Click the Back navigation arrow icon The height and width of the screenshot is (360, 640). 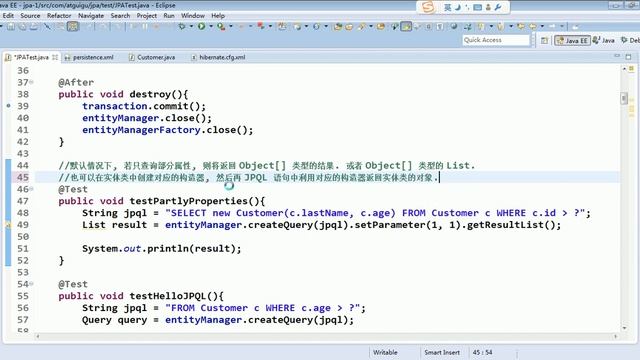tap(533, 27)
